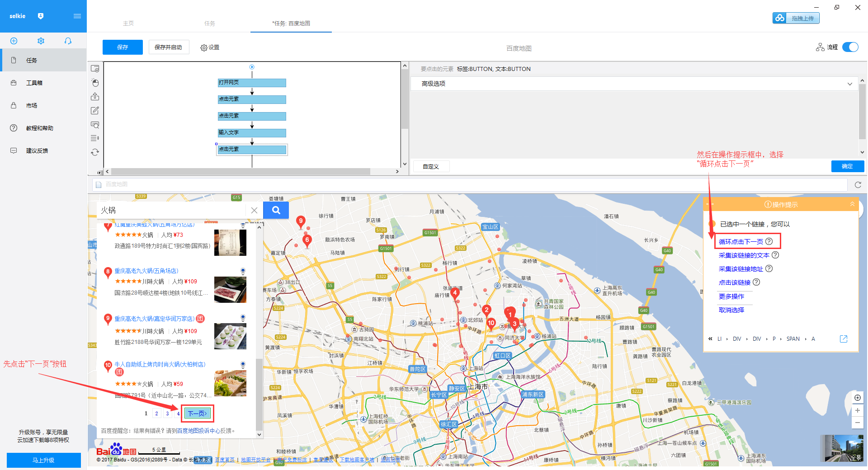The height and width of the screenshot is (470, 868).
Task: Open 建议反馈 in the sidebar
Action: click(x=43, y=150)
